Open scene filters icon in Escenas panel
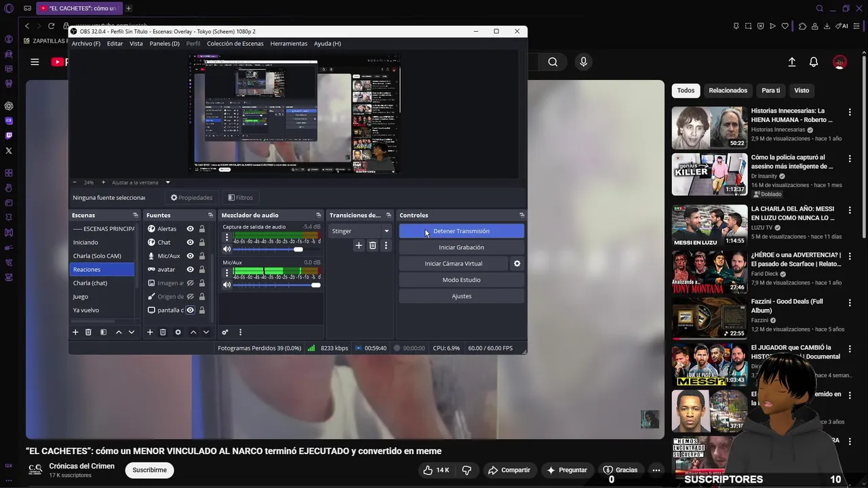Image resolution: width=868 pixels, height=488 pixels. (103, 332)
